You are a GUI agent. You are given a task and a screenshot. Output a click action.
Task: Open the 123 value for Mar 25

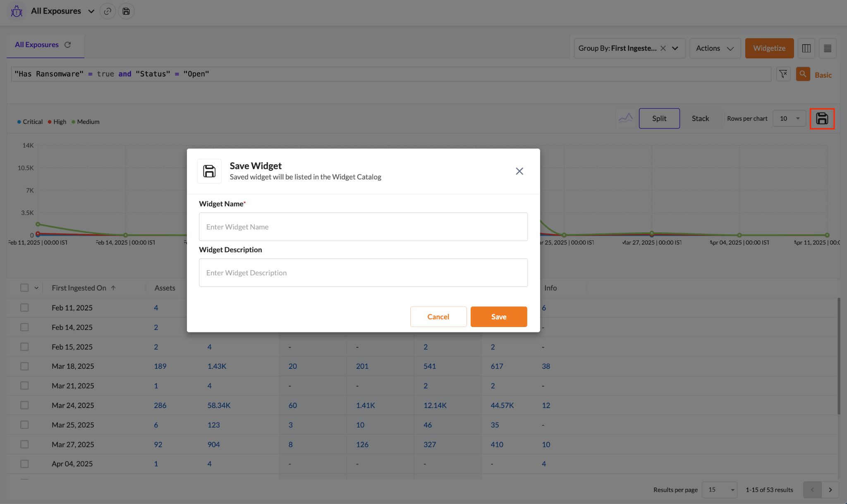coord(213,425)
